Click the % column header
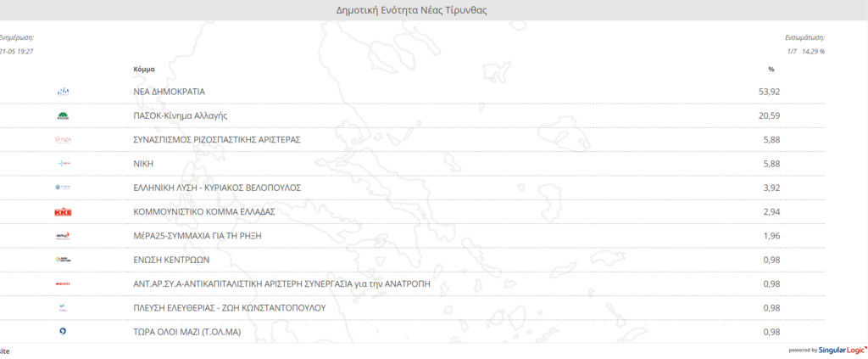This screenshot has height=359, width=868. (771, 70)
